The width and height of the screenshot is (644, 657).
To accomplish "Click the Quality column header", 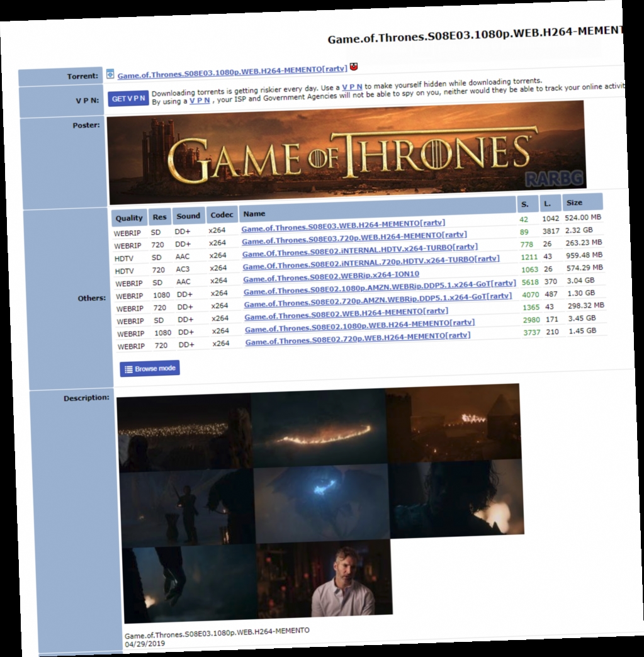I will [129, 218].
